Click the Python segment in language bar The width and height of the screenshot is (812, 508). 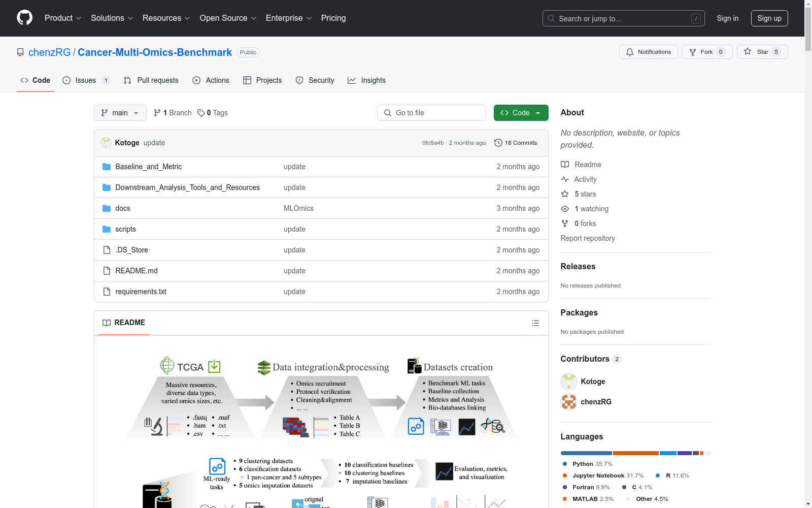tap(586, 453)
